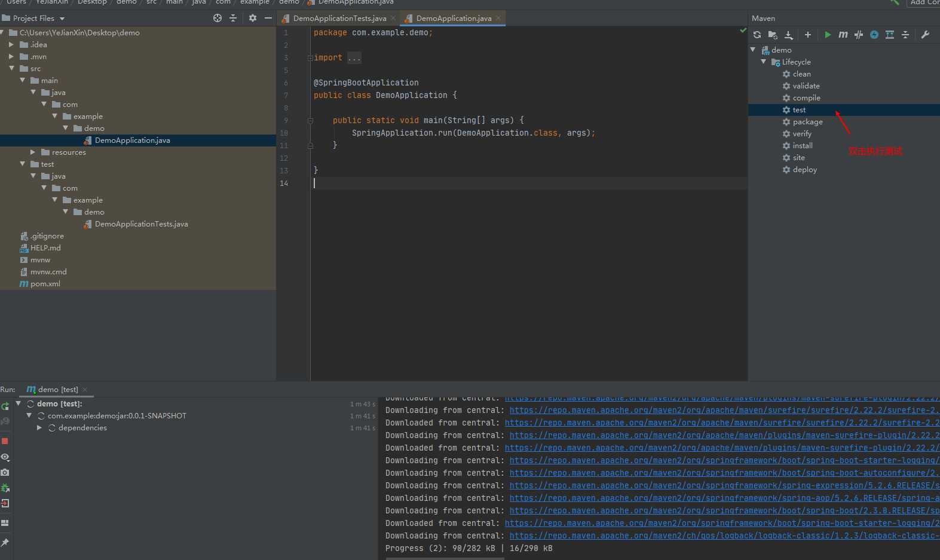Select Maven lifecycle goal validate
This screenshot has height=560, width=940.
[806, 86]
